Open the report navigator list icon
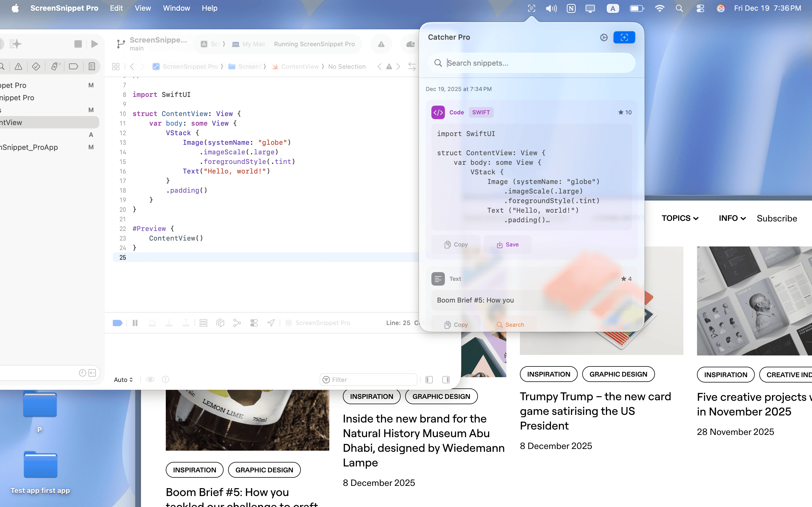812x507 pixels. coord(92,66)
